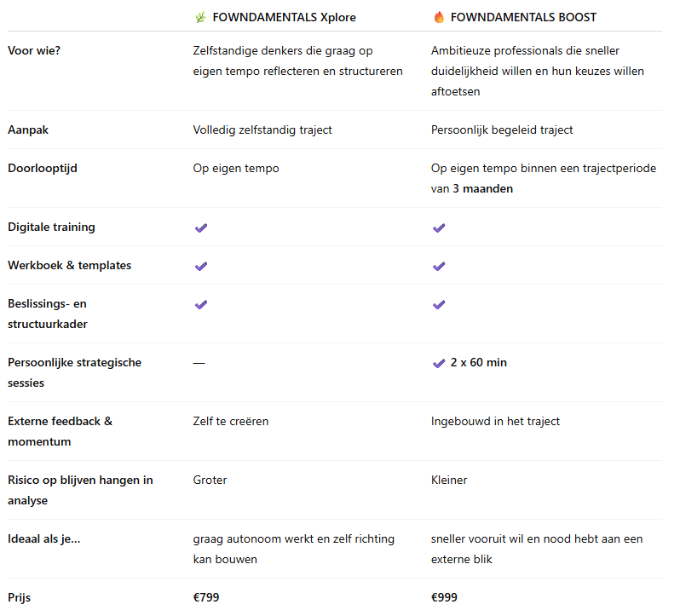Click the €999 price
This screenshot has height=616, width=680.
(444, 597)
